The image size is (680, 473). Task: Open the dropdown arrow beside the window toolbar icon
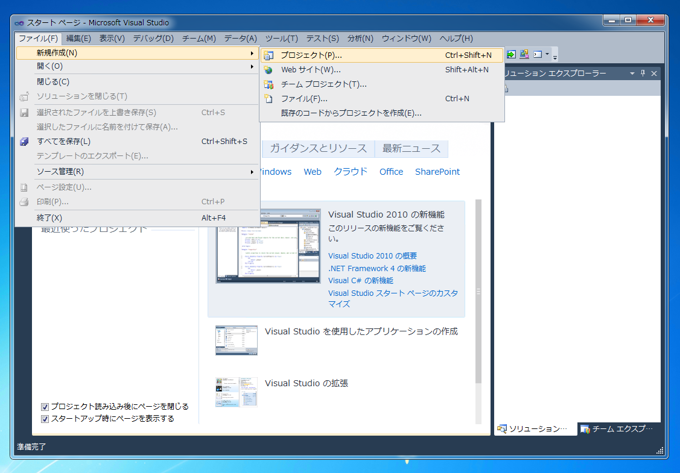(547, 54)
